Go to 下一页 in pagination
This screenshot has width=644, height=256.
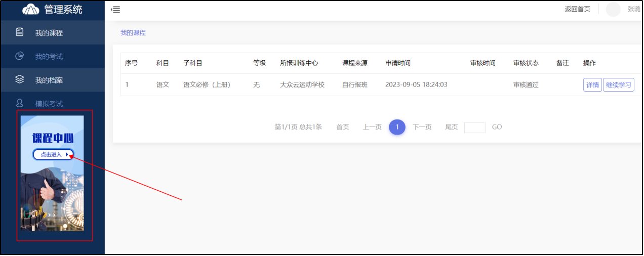pos(422,127)
